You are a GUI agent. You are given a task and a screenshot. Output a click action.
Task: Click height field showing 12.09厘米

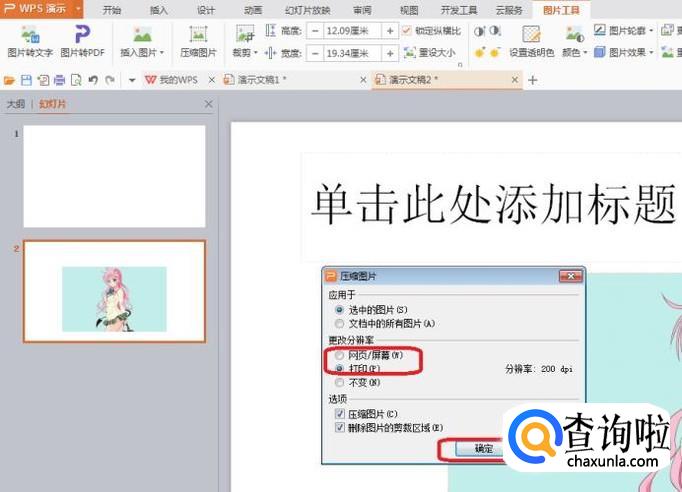pyautogui.click(x=352, y=31)
